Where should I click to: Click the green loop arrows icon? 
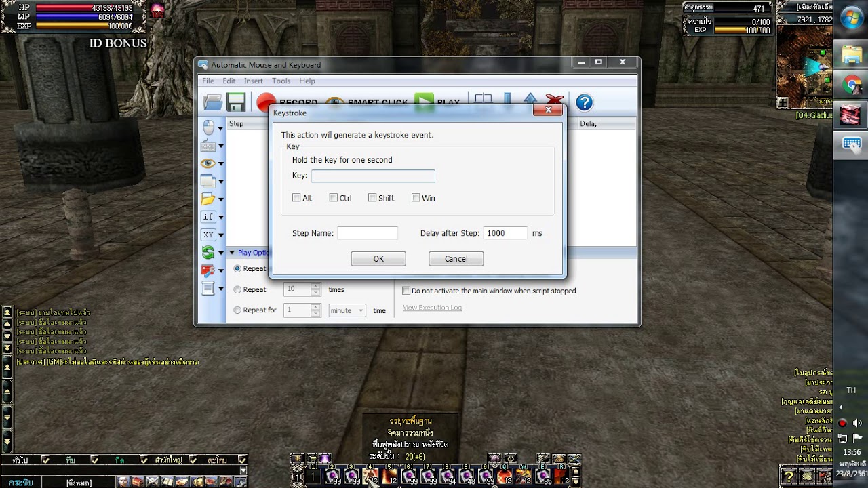click(x=208, y=253)
